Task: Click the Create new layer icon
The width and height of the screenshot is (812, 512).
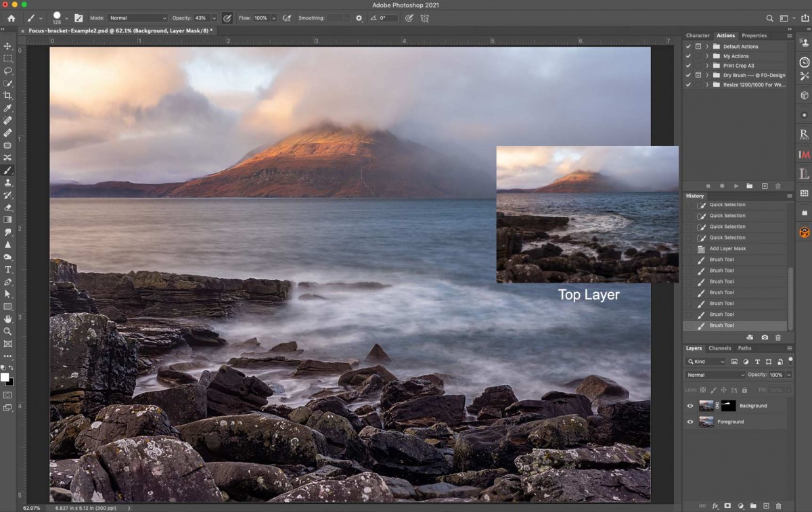Action: coord(766,506)
